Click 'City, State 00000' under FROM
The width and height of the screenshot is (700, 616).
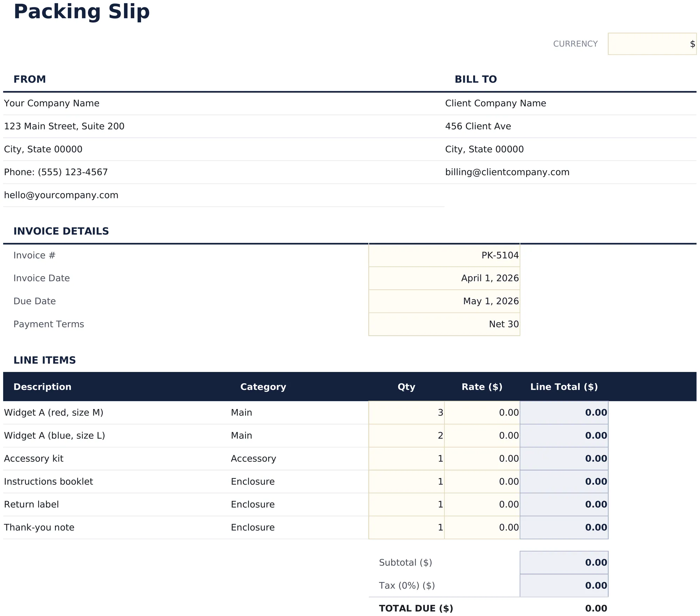43,149
